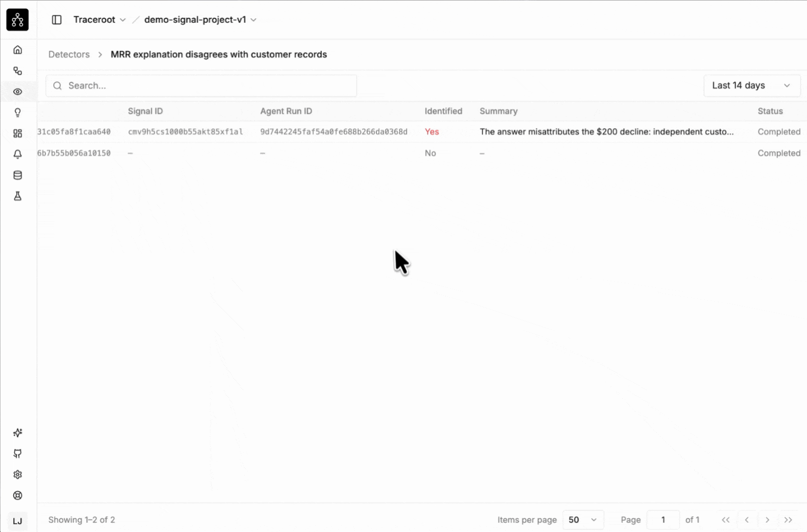Image resolution: width=807 pixels, height=532 pixels.
Task: Click the Summary column header
Action: pyautogui.click(x=499, y=111)
